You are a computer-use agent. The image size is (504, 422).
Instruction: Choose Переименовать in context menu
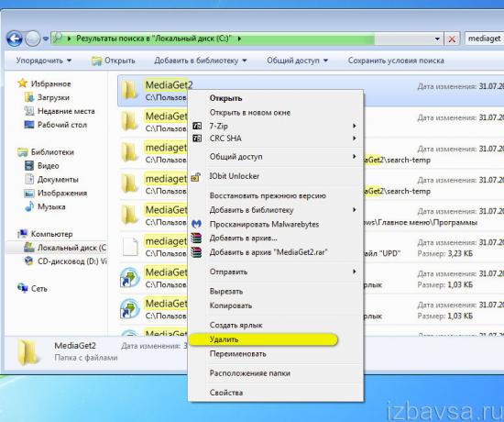point(238,354)
